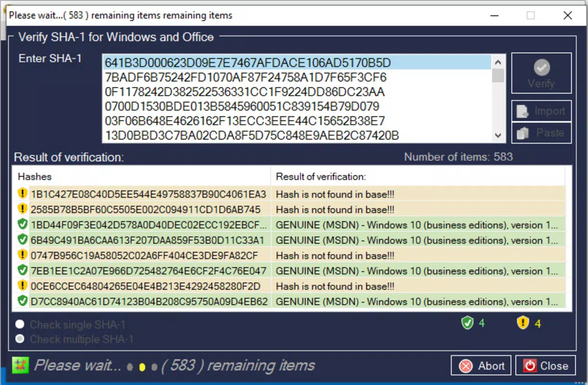588x385 pixels.
Task: Click result hash 0747B956C19A58052C02A6FF404CE3DE9FA82CF
Action: pos(144,256)
